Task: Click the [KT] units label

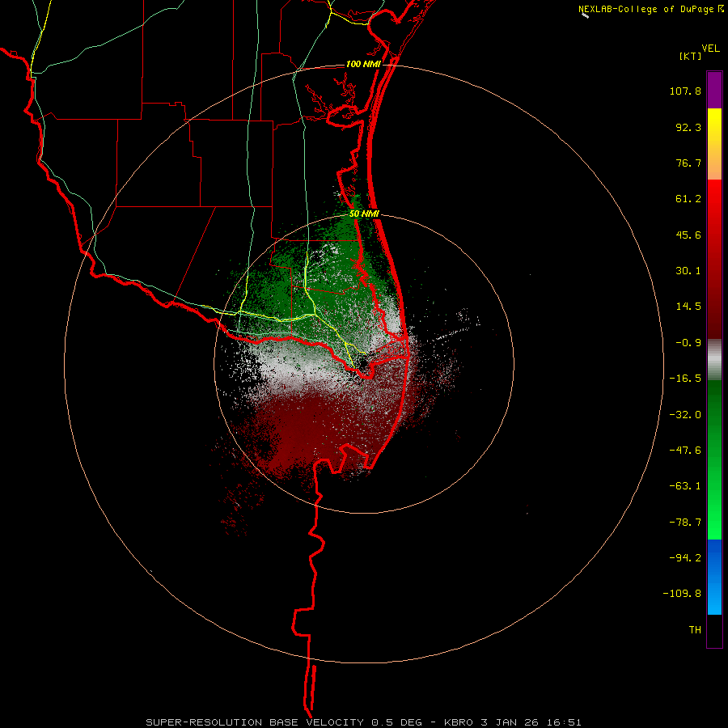Action: point(691,56)
